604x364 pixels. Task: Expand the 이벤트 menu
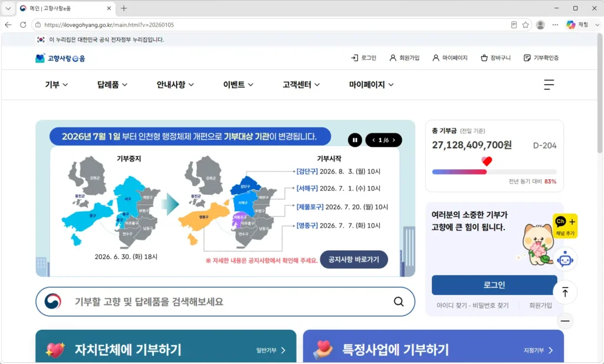(x=238, y=84)
